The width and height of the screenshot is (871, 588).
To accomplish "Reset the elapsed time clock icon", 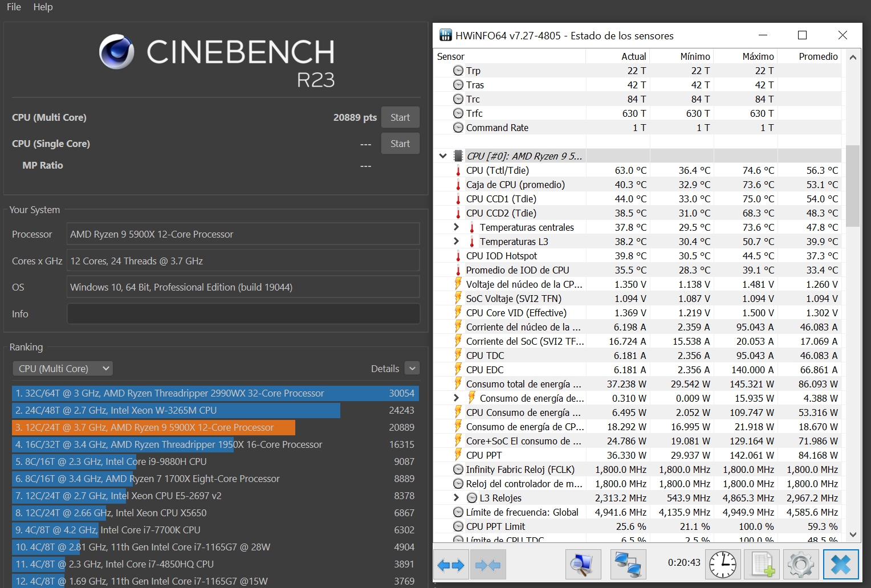I will pyautogui.click(x=722, y=565).
